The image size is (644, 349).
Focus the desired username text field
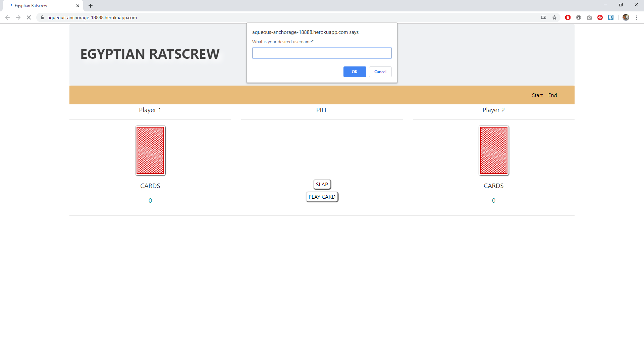322,53
